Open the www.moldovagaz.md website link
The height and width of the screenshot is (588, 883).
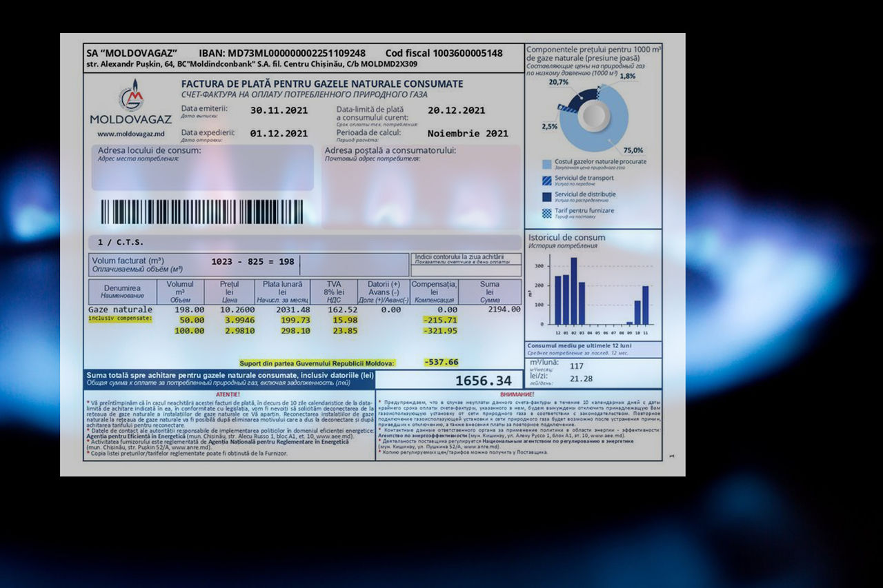[130, 134]
